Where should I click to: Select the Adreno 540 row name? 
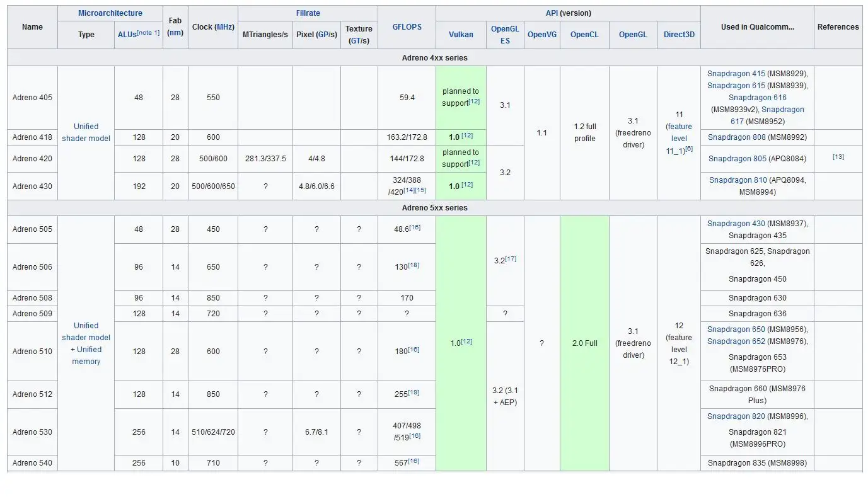coord(32,463)
